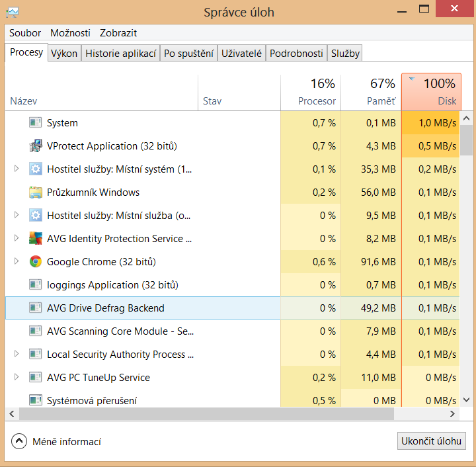Expand Local Security Authority Process row
This screenshot has height=467, width=476.
click(x=17, y=354)
